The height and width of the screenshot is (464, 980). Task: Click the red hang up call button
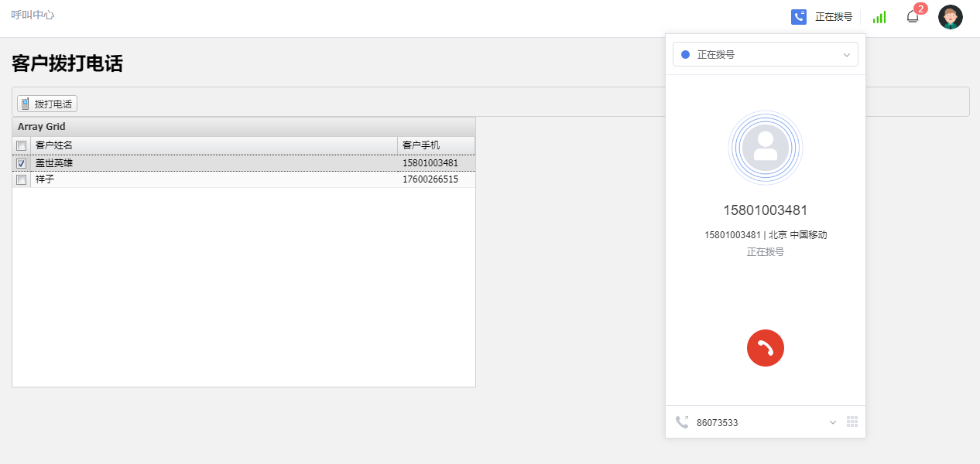pyautogui.click(x=765, y=348)
